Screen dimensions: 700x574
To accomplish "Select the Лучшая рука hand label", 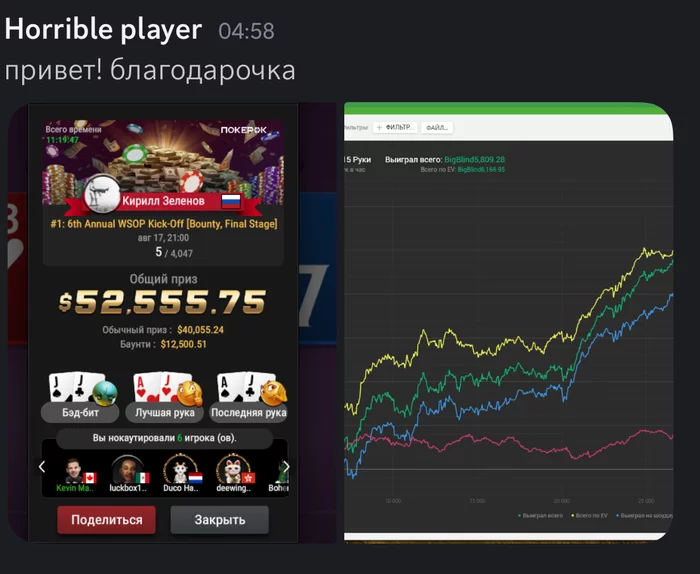I will coord(165,412).
